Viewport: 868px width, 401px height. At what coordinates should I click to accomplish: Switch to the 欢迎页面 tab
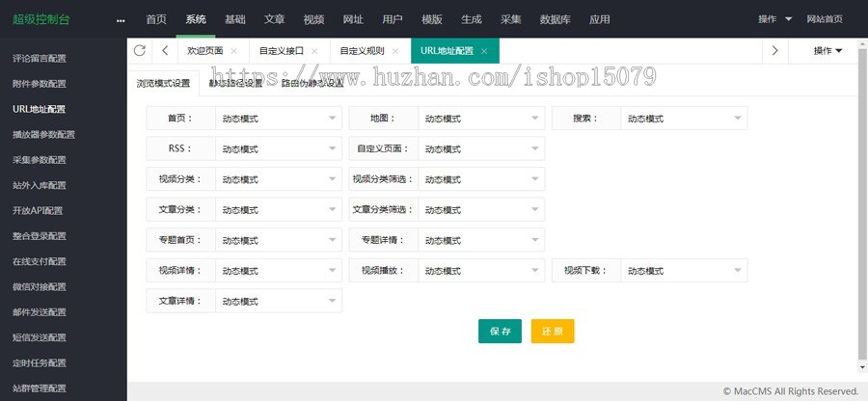coord(204,51)
